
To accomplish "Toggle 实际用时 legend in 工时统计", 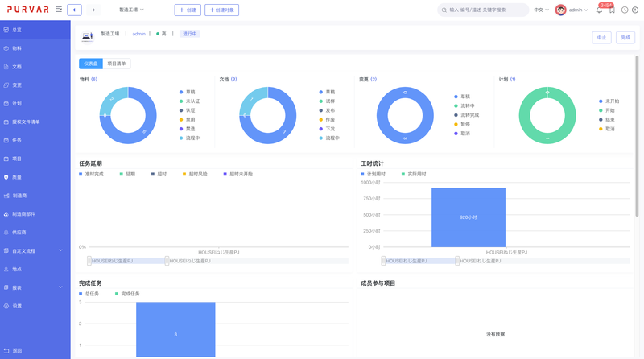I will coord(414,174).
